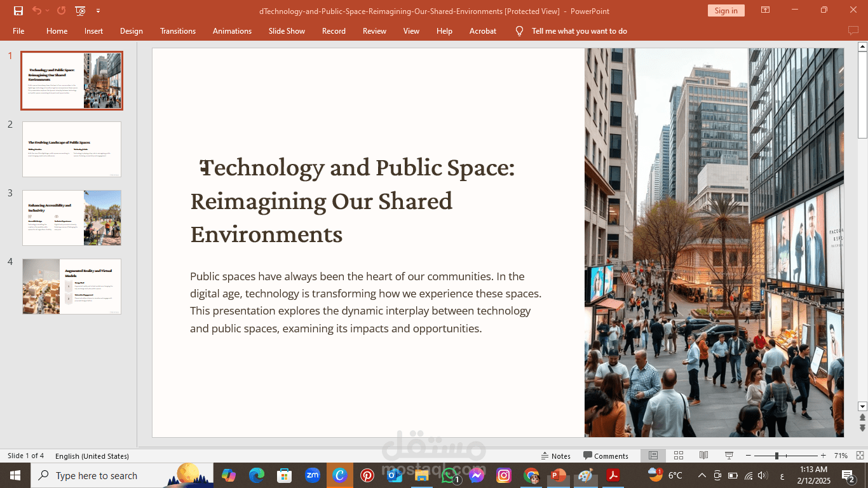The width and height of the screenshot is (868, 488).
Task: Open Zoom from the taskbar
Action: (x=312, y=475)
